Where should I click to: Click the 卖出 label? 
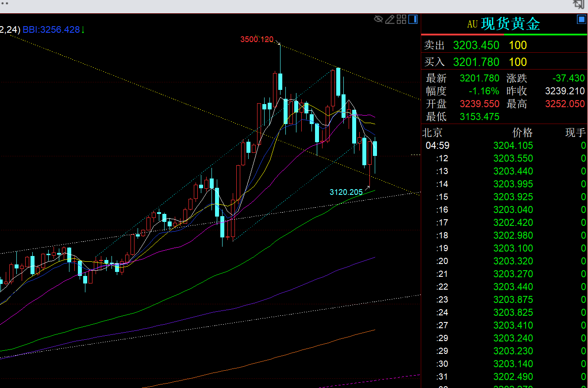(x=434, y=45)
